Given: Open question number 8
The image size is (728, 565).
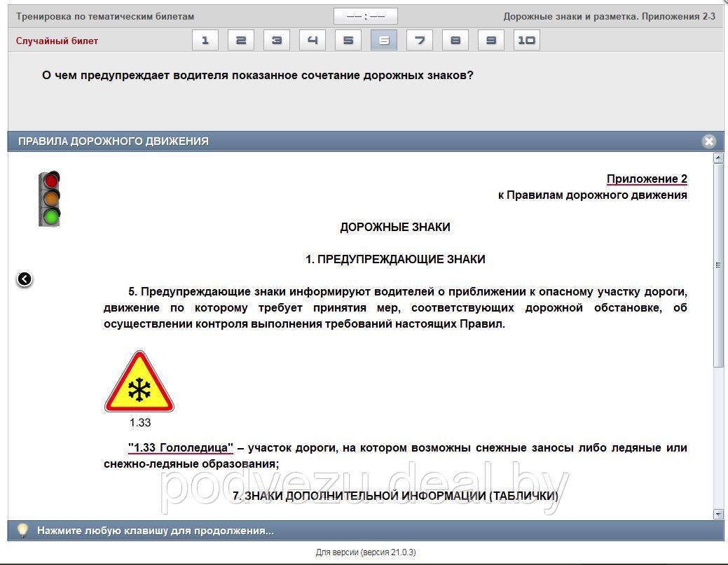Looking at the screenshot, I should pyautogui.click(x=455, y=41).
